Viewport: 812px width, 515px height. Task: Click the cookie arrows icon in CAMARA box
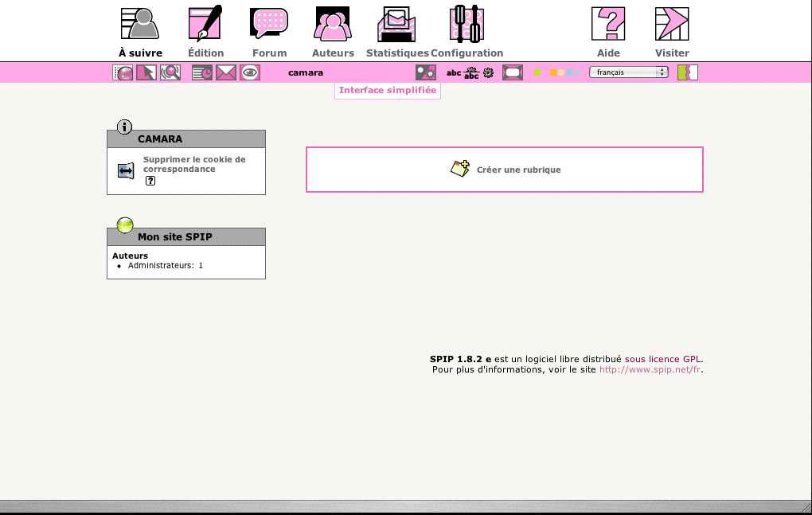pyautogui.click(x=126, y=171)
